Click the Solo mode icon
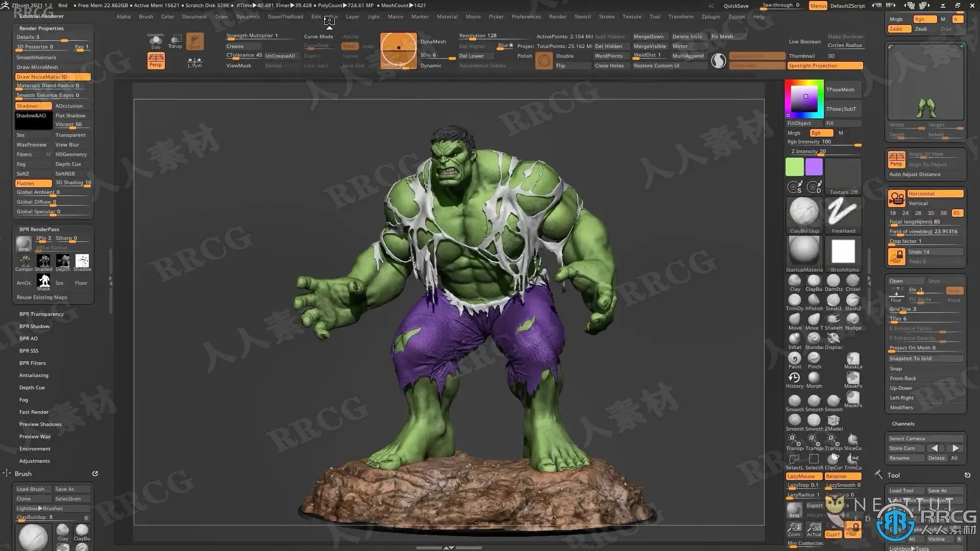The height and width of the screenshot is (551, 980). 156,41
